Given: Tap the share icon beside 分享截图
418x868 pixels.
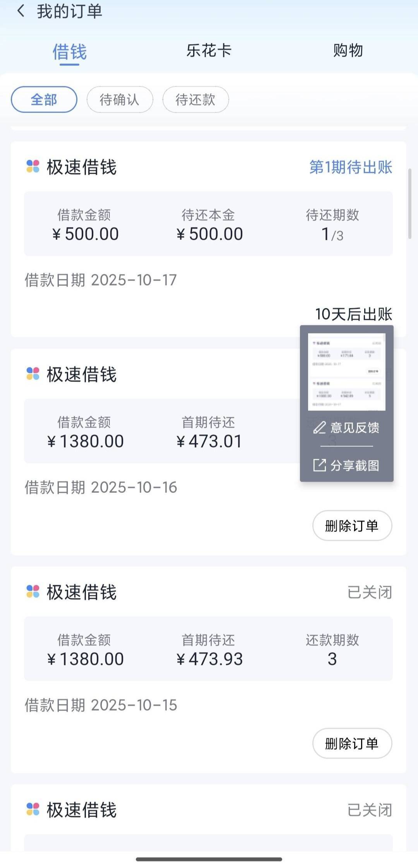Looking at the screenshot, I should tap(319, 465).
